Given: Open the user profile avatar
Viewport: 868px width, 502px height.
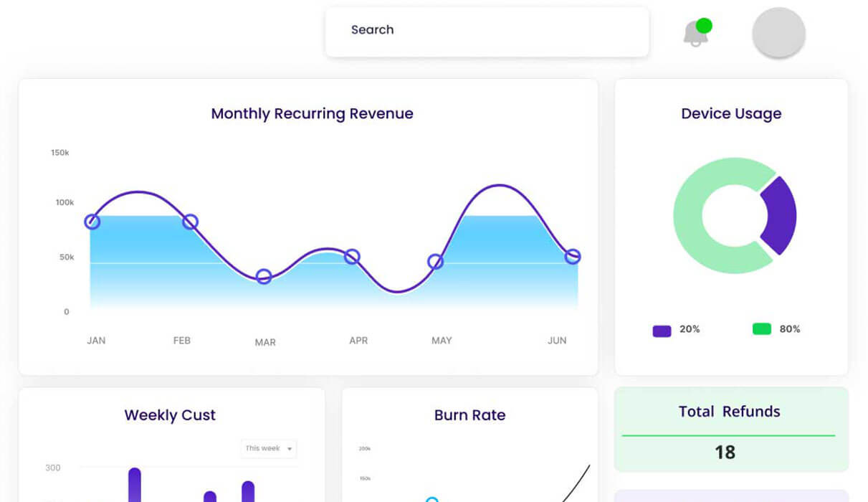Looking at the screenshot, I should click(x=778, y=33).
